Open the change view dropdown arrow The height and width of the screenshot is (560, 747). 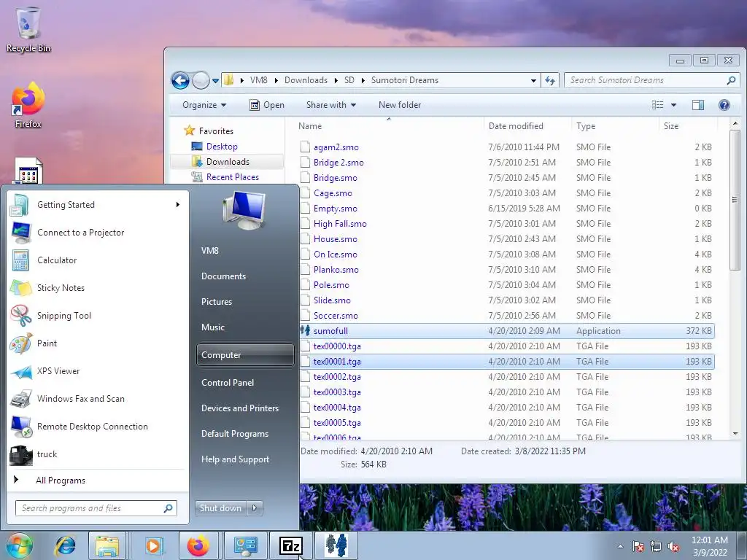(673, 105)
